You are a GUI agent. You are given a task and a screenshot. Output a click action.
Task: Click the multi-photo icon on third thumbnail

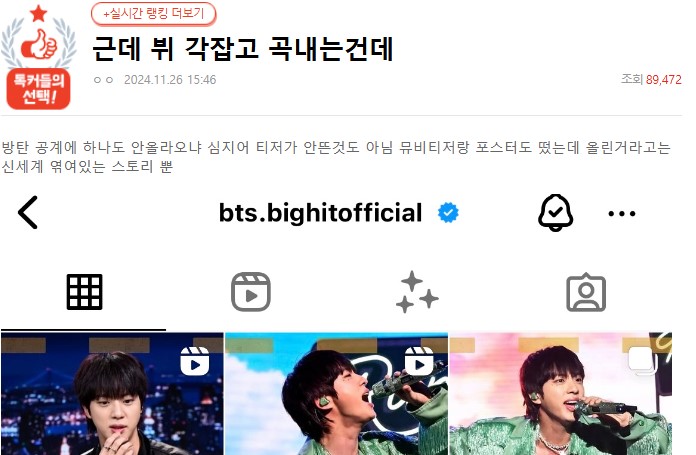pyautogui.click(x=642, y=359)
